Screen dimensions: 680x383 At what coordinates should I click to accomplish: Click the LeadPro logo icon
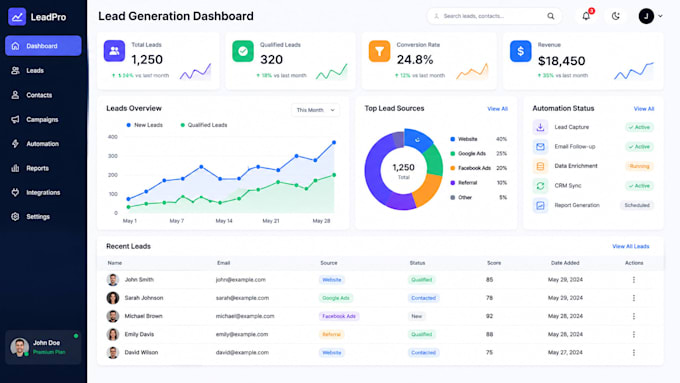click(17, 17)
